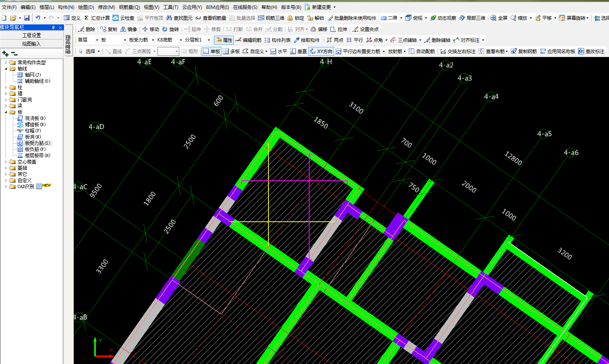
Task: Open the BIM应用(I) menu
Action: coord(218,7)
